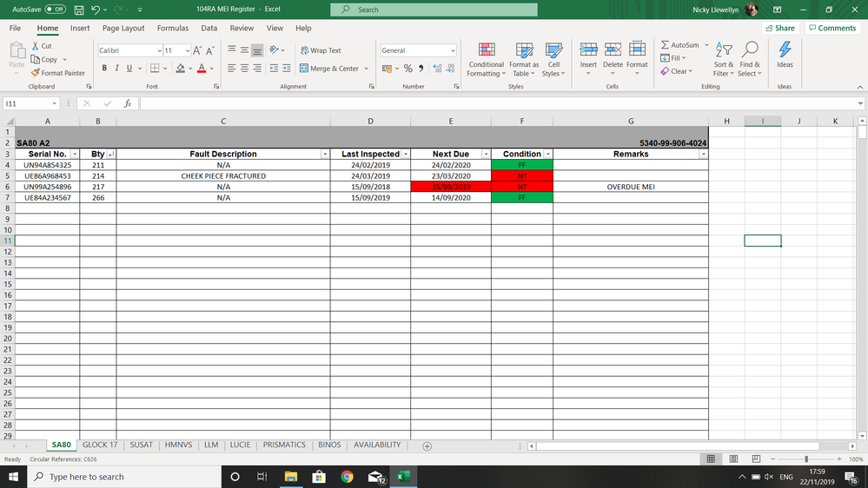Viewport: 868px width, 488px height.
Task: Click the zoom slider handle
Action: pyautogui.click(x=806, y=459)
